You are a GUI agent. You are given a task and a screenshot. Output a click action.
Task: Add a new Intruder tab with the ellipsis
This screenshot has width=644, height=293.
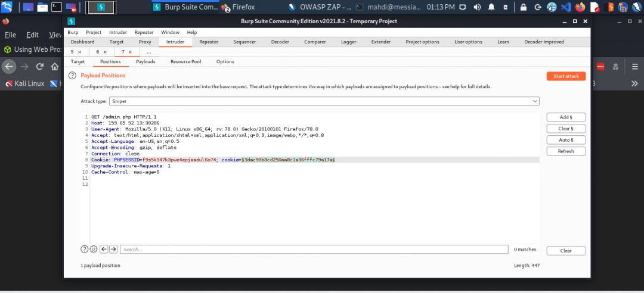click(148, 52)
